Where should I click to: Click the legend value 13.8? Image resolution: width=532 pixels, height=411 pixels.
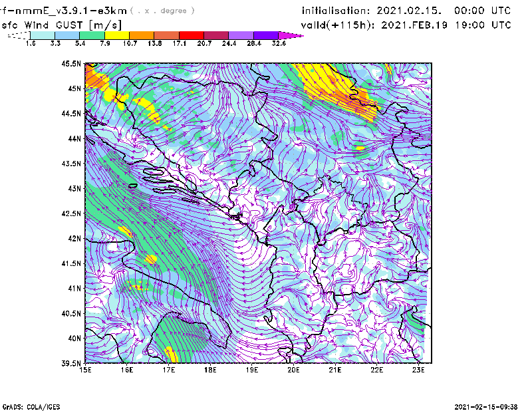coord(155,43)
